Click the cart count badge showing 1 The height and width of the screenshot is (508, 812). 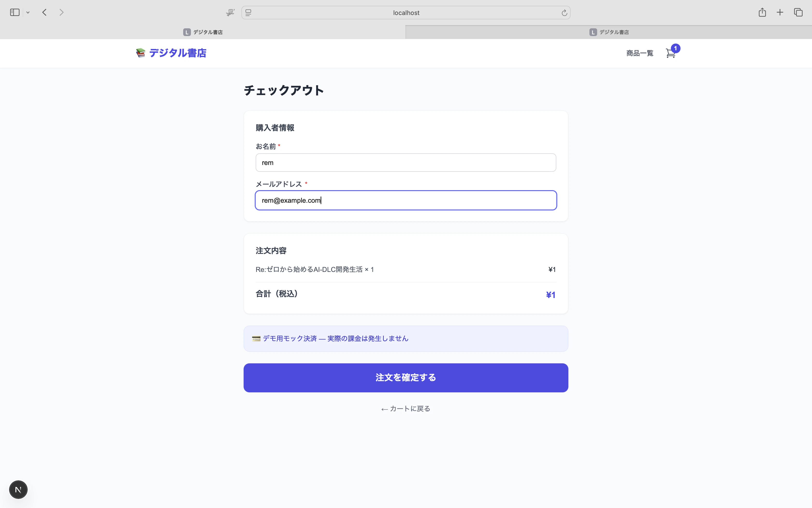[x=675, y=48]
